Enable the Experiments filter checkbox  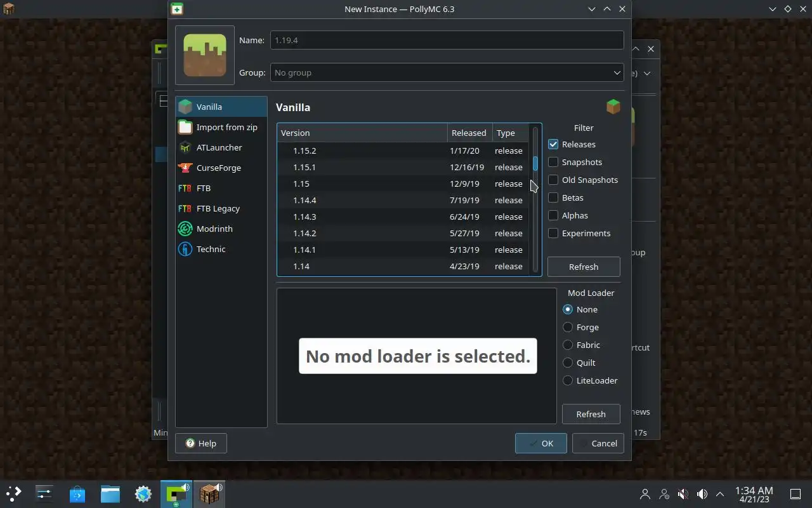[553, 233]
